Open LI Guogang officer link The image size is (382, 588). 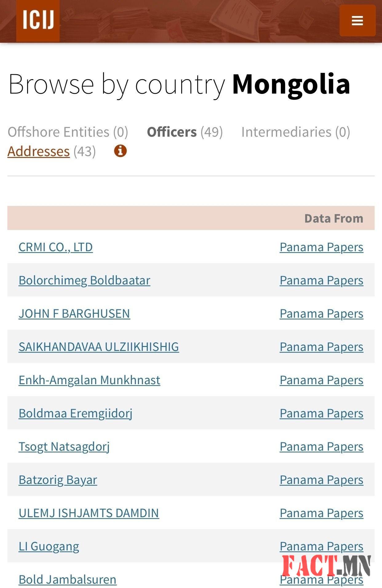tap(49, 546)
